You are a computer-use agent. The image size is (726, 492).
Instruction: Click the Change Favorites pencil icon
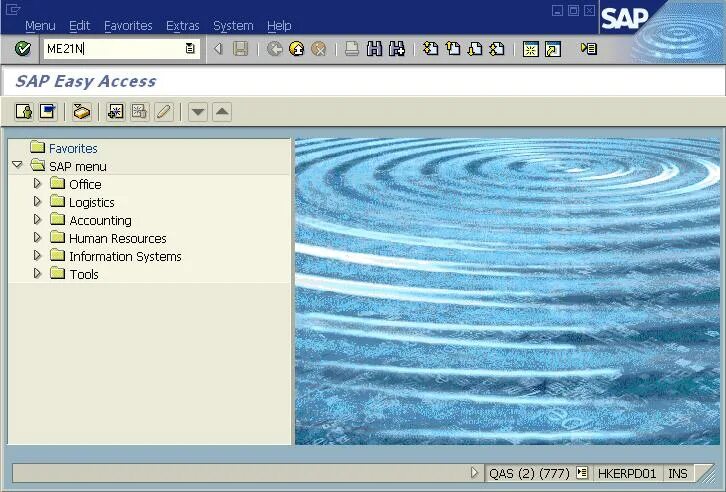[x=163, y=112]
